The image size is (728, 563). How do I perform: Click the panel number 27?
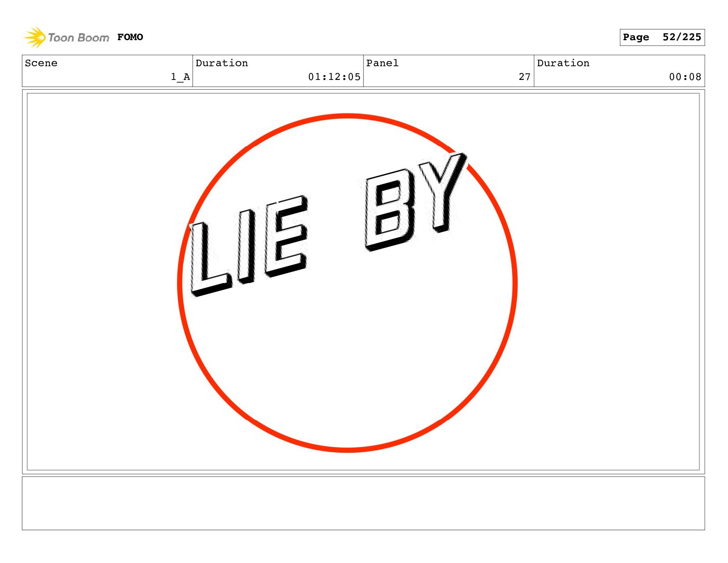(525, 77)
